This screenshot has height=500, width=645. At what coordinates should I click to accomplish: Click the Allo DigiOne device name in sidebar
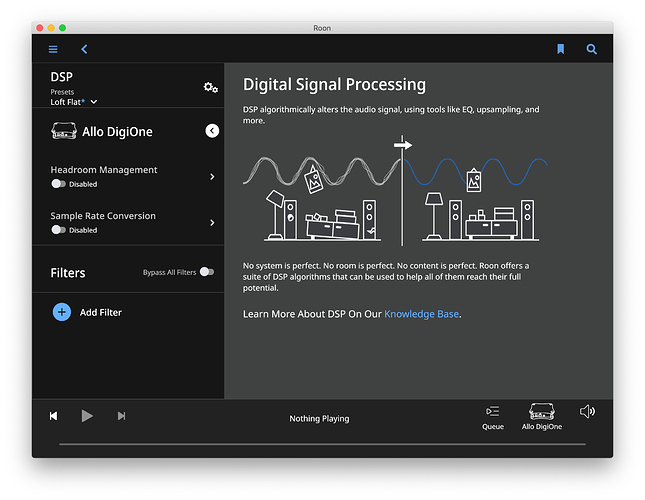click(117, 132)
